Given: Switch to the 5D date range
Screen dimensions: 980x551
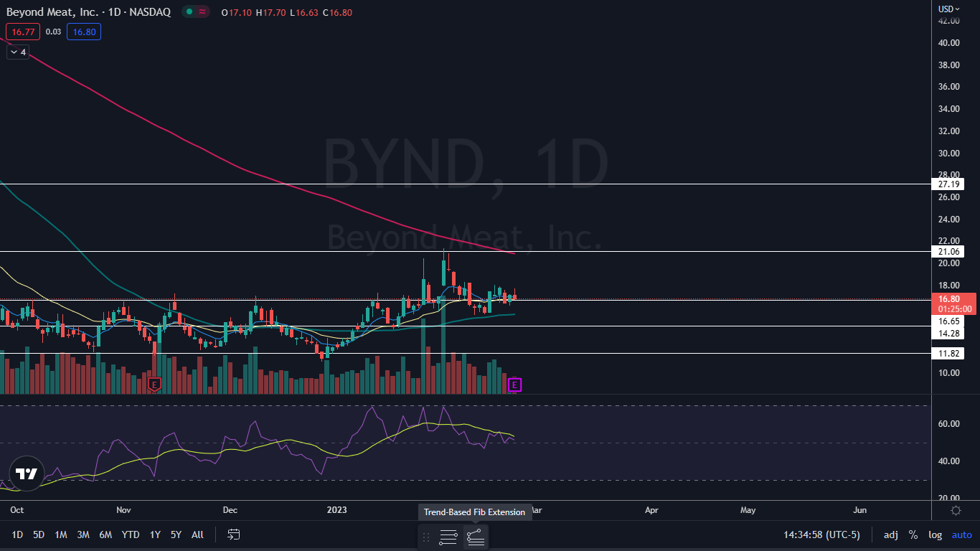Looking at the screenshot, I should click(39, 534).
